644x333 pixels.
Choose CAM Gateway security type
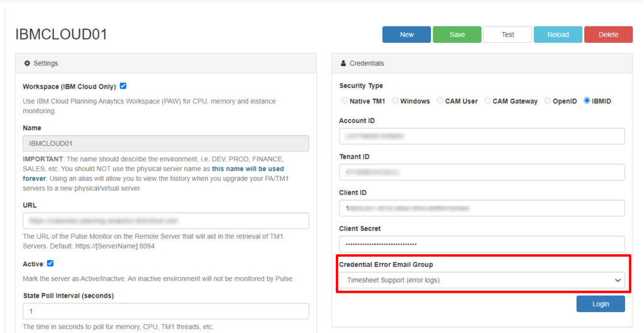tap(488, 101)
